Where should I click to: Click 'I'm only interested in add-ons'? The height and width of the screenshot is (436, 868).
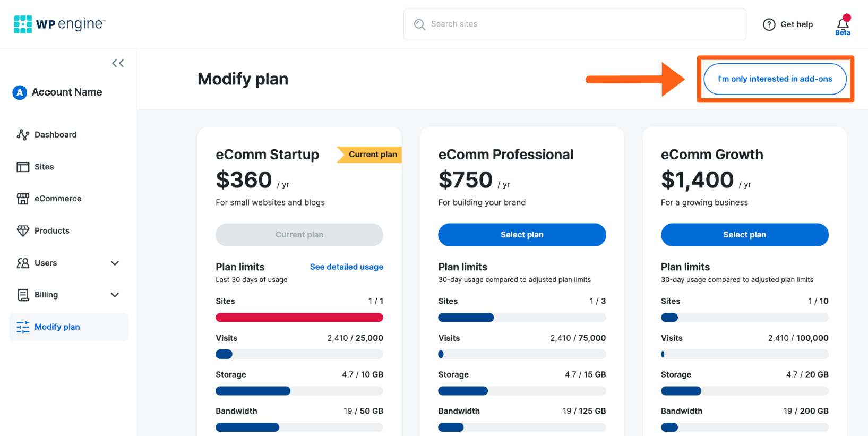coord(775,79)
